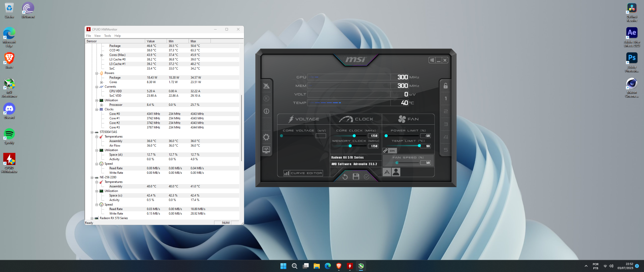Adjust the Fan Speed slider handle
Image resolution: width=644 pixels, height=272 pixels.
(x=397, y=163)
